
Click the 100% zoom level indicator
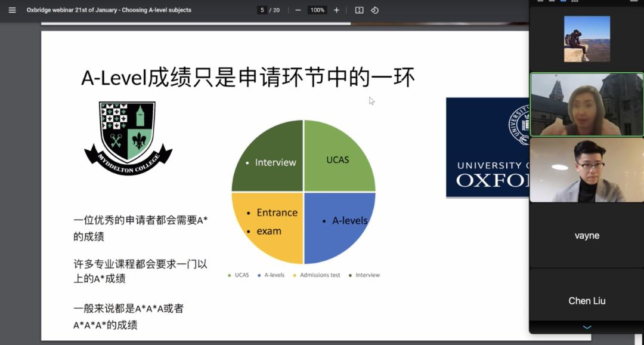317,10
